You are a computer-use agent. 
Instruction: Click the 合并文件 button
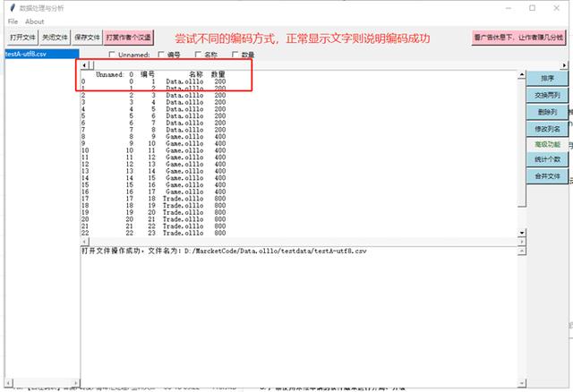tap(547, 176)
